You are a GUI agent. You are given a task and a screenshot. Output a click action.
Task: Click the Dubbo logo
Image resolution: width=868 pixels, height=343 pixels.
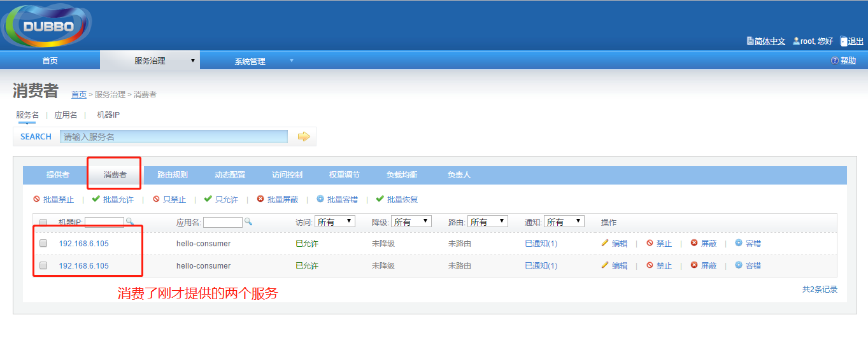(46, 26)
